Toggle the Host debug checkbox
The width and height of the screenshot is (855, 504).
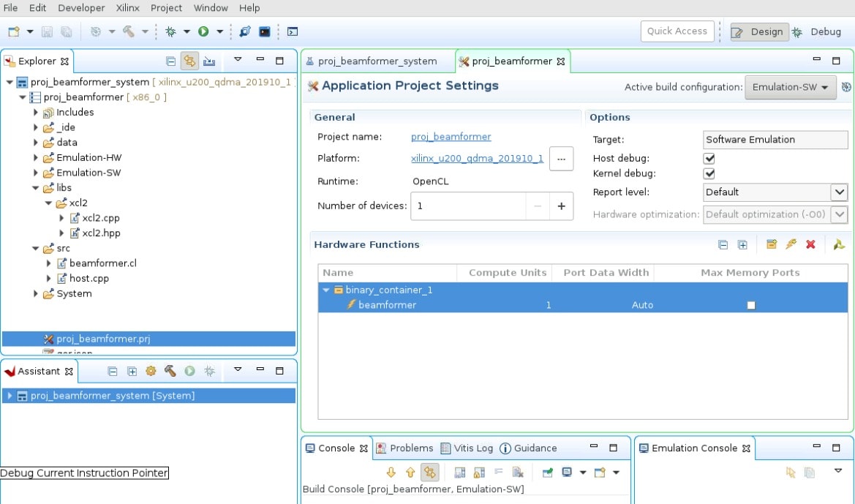709,159
